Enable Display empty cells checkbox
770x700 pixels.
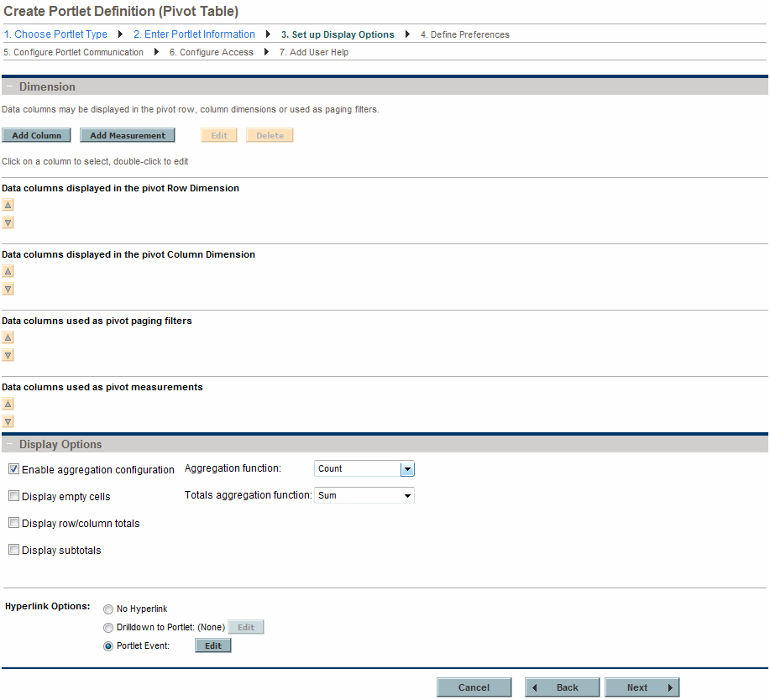pyautogui.click(x=13, y=496)
